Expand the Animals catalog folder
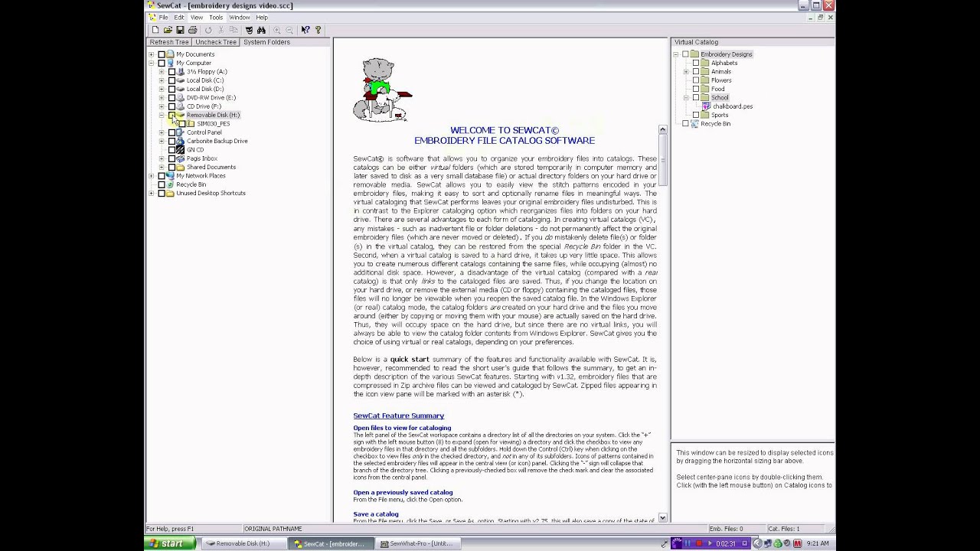 click(x=686, y=71)
